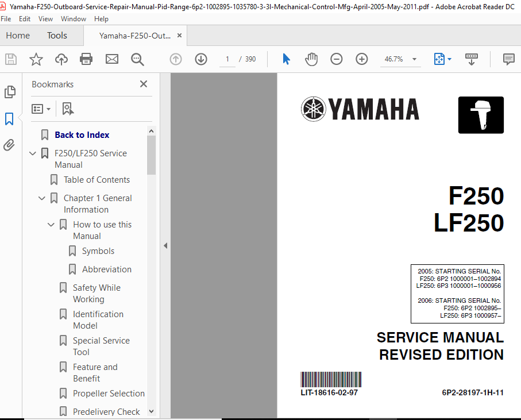The height and width of the screenshot is (420, 521).
Task: Open bookmarks options list dropdown
Action: coord(41,109)
